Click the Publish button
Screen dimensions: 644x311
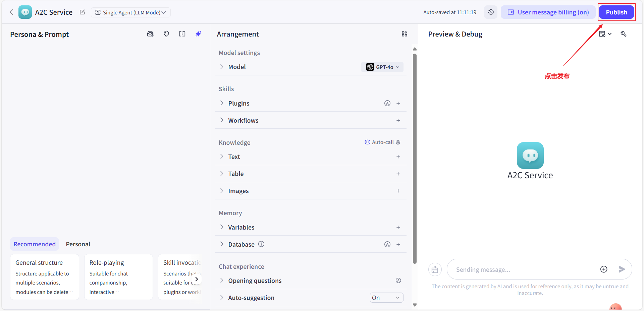(x=616, y=12)
